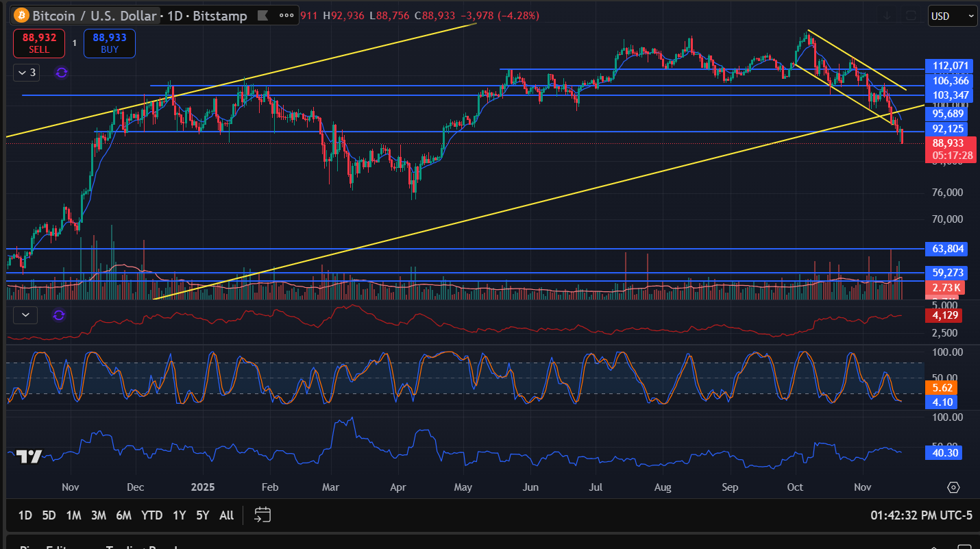Viewport: 980px width, 549px height.
Task: Select the 1M date range
Action: (73, 515)
